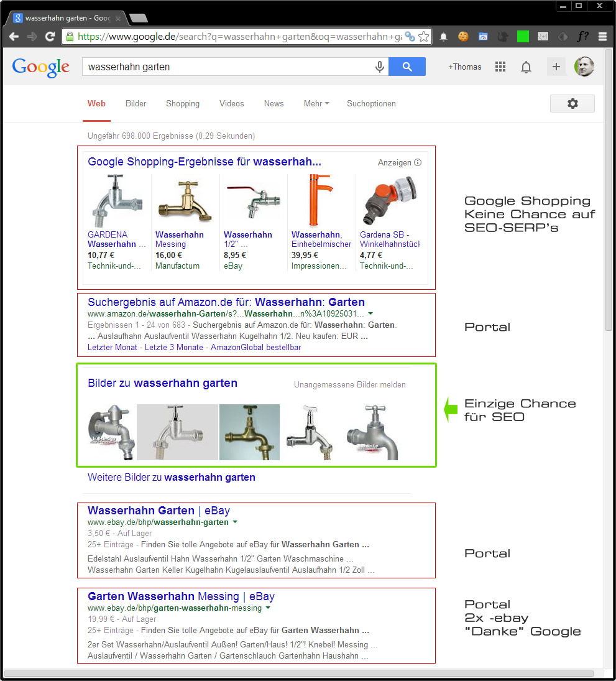The width and height of the screenshot is (616, 681).
Task: Select the Web tab
Action: pyautogui.click(x=96, y=103)
